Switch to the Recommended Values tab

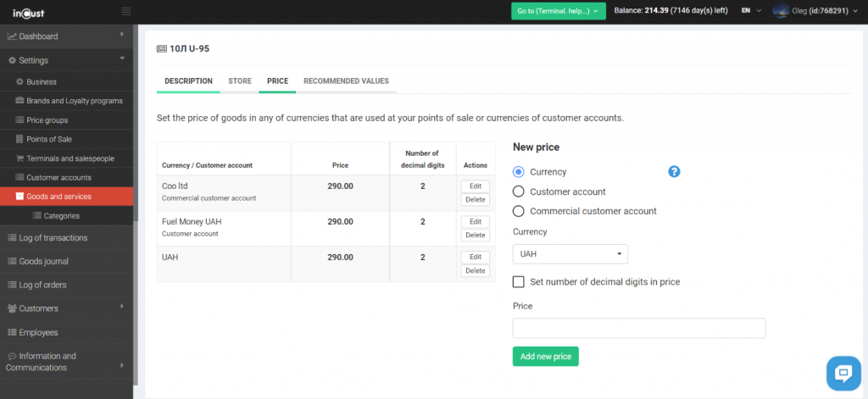pos(346,81)
